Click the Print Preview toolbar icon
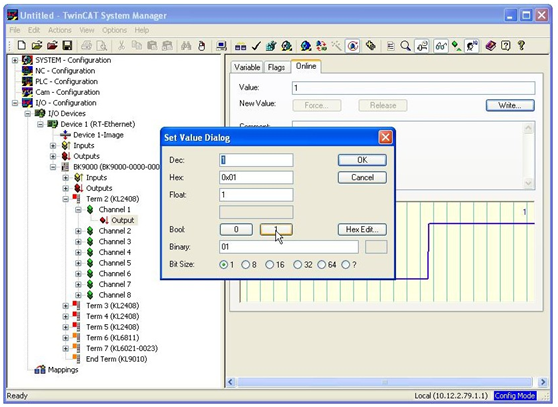This screenshot has height=407, width=558. [102, 46]
